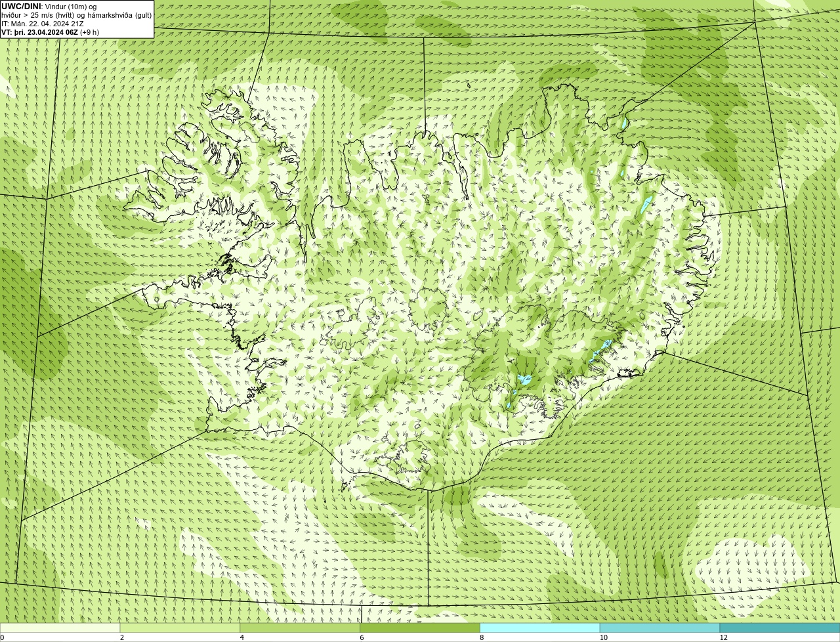Click the '0' tick label on color scale
The height and width of the screenshot is (642, 840).
pyautogui.click(x=2, y=637)
